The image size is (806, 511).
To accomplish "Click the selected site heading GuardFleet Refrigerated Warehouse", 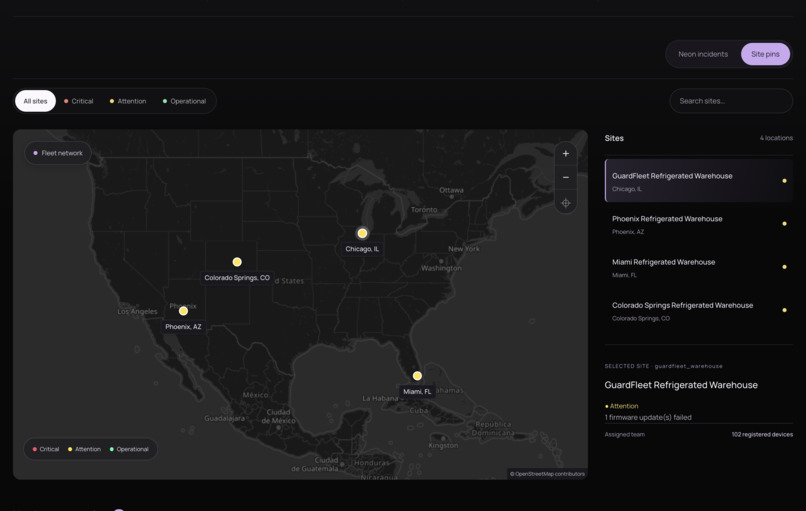I will coord(681,385).
